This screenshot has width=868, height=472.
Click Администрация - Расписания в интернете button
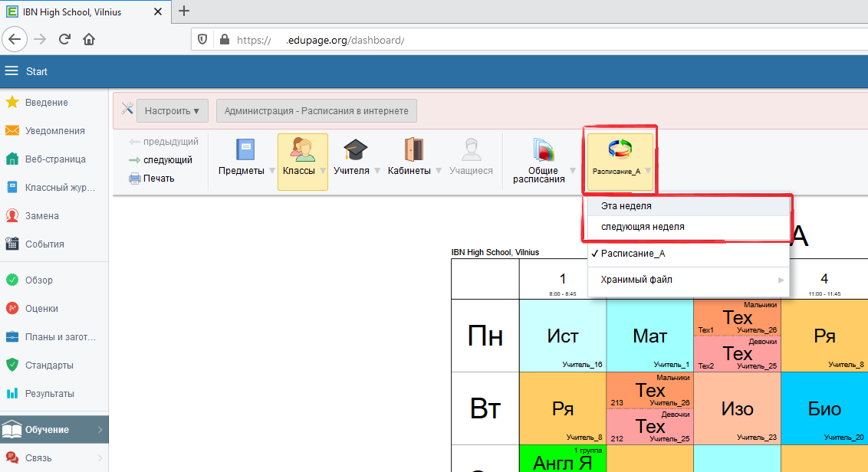pos(317,110)
